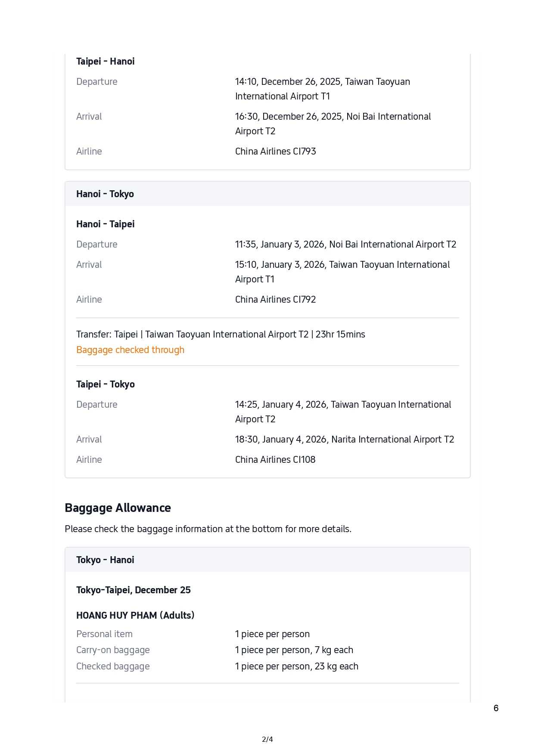This screenshot has width=535, height=756.
Task: Select the "Tokyo - Hanoi" baggage section header
Action: (x=105, y=560)
